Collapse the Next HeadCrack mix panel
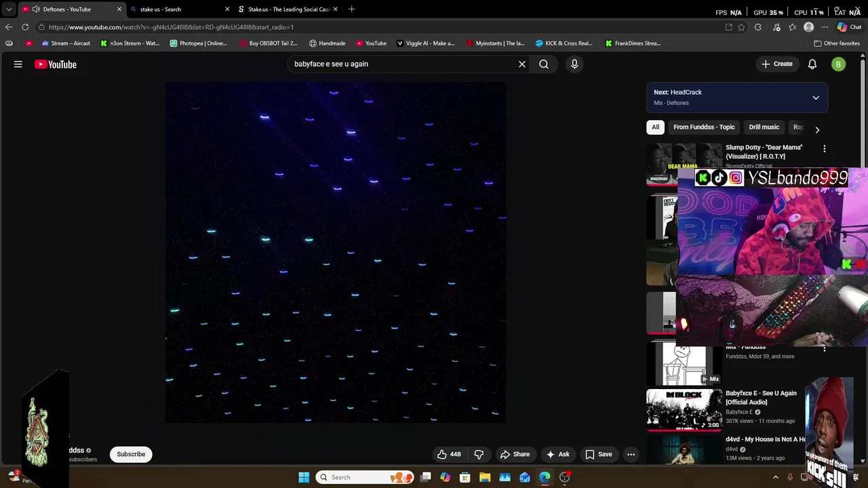This screenshot has width=868, height=488. click(816, 98)
